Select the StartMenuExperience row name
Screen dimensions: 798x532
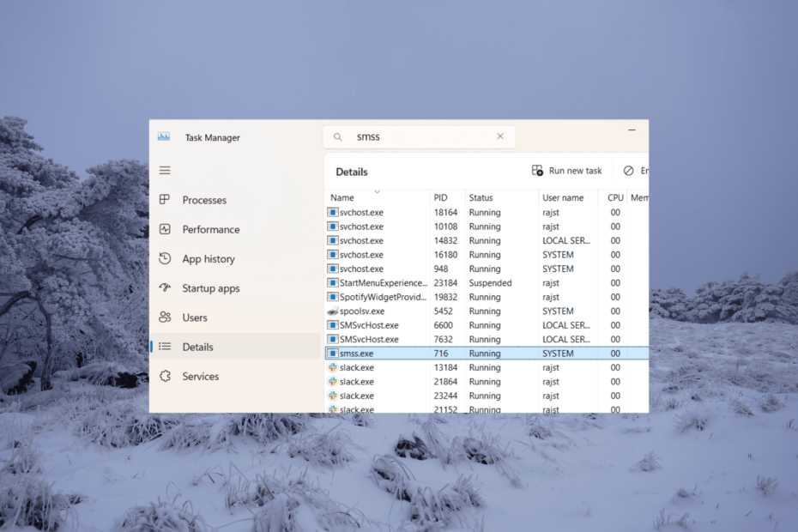[384, 283]
